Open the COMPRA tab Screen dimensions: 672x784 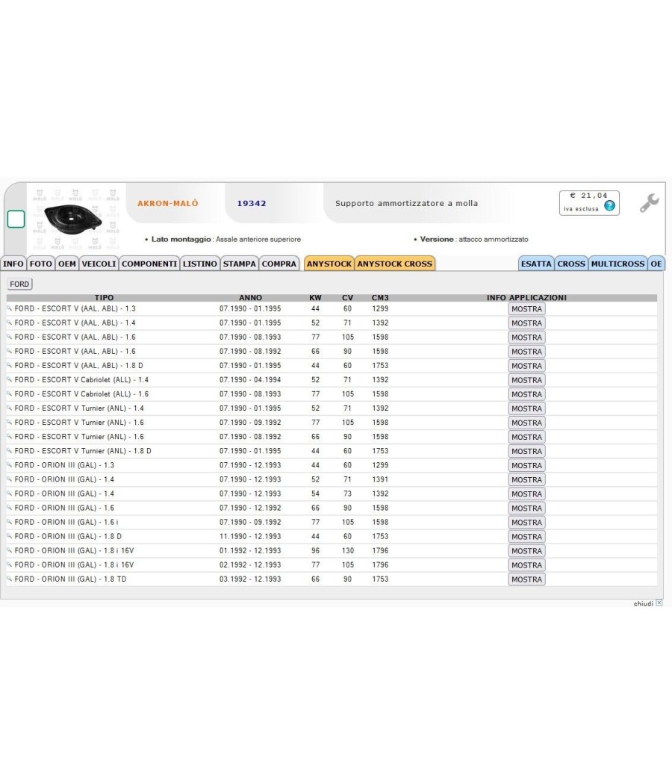point(279,264)
